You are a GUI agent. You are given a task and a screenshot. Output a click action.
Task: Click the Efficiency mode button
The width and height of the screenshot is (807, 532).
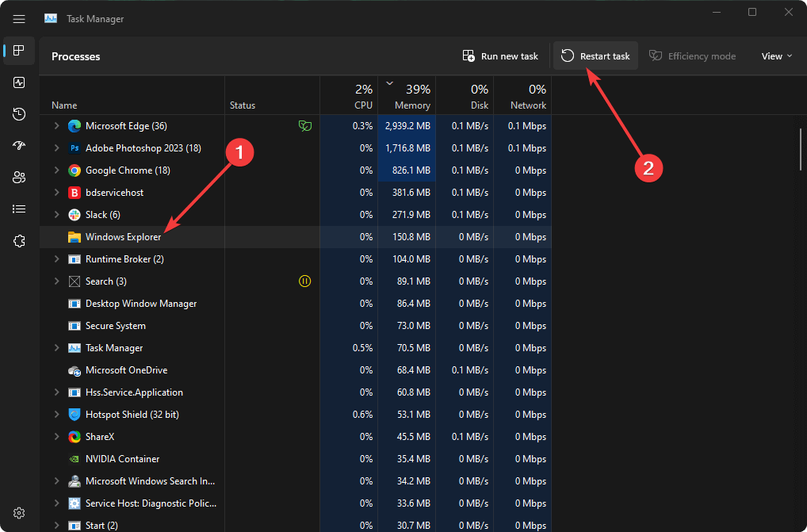692,56
